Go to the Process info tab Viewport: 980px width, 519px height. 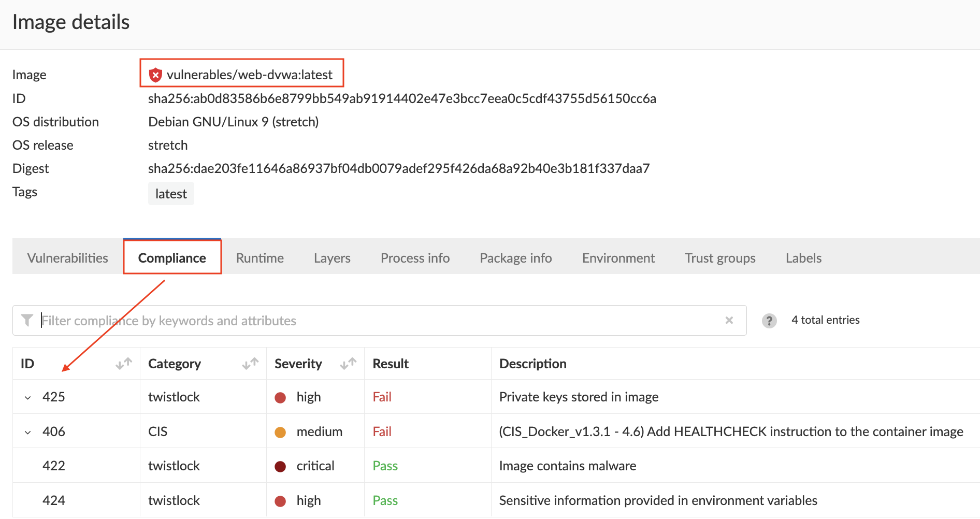[415, 258]
